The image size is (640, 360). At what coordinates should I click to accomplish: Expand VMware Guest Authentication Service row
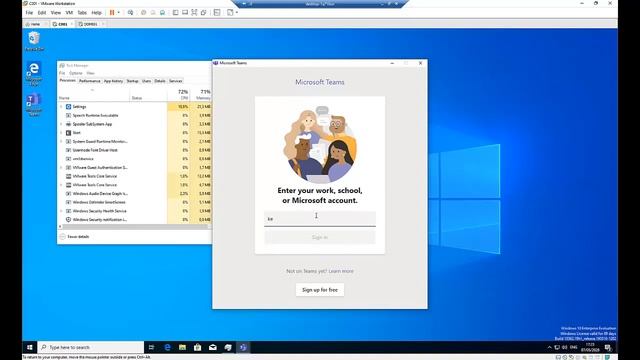click(61, 167)
